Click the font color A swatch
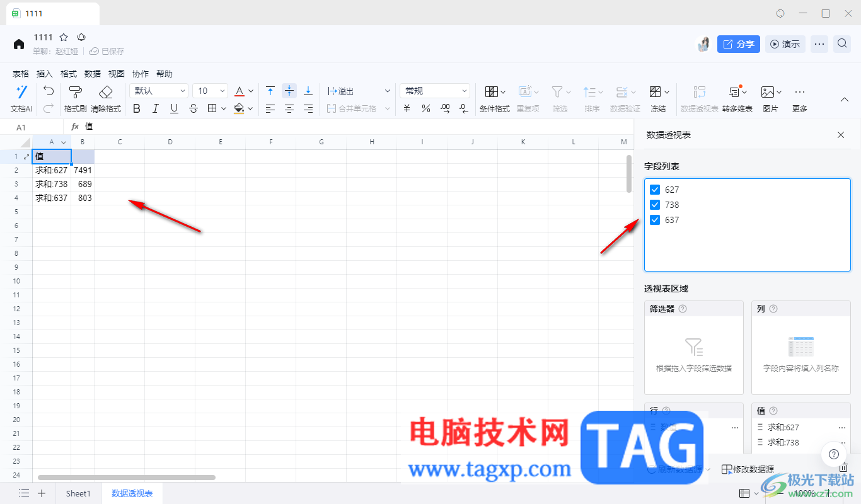 [x=240, y=91]
